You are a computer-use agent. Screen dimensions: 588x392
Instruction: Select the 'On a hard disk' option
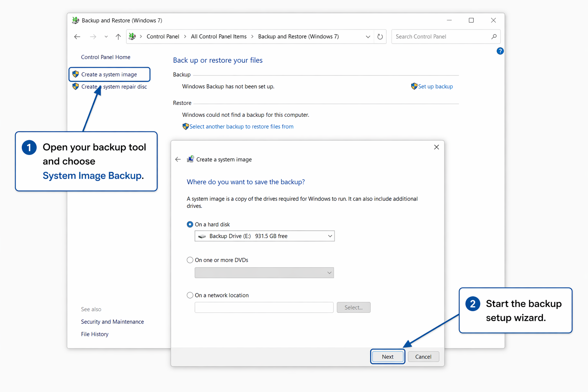coord(190,224)
